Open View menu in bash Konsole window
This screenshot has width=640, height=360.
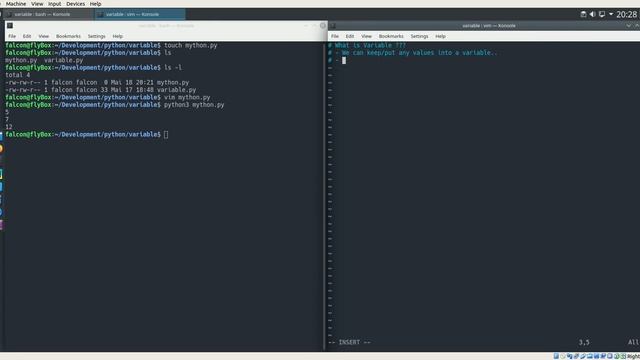pos(44,36)
